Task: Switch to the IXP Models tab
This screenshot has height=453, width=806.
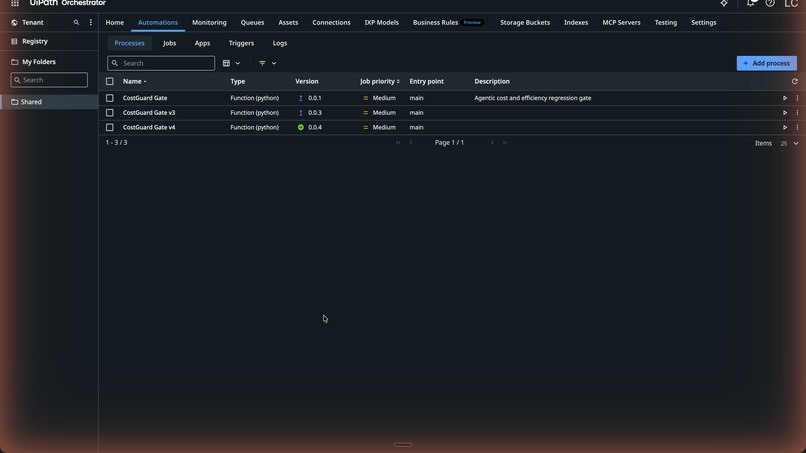Action: click(x=381, y=23)
